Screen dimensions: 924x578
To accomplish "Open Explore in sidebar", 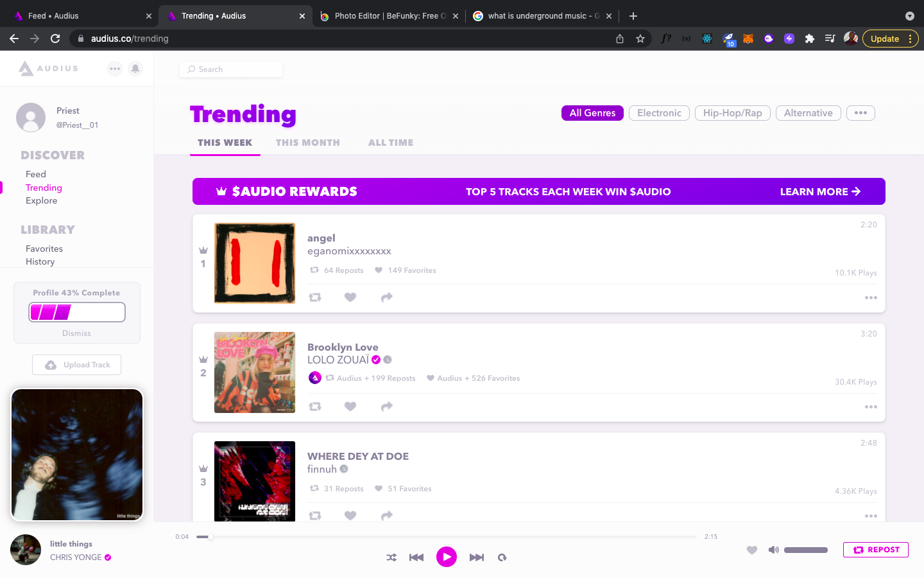I will pyautogui.click(x=42, y=200).
